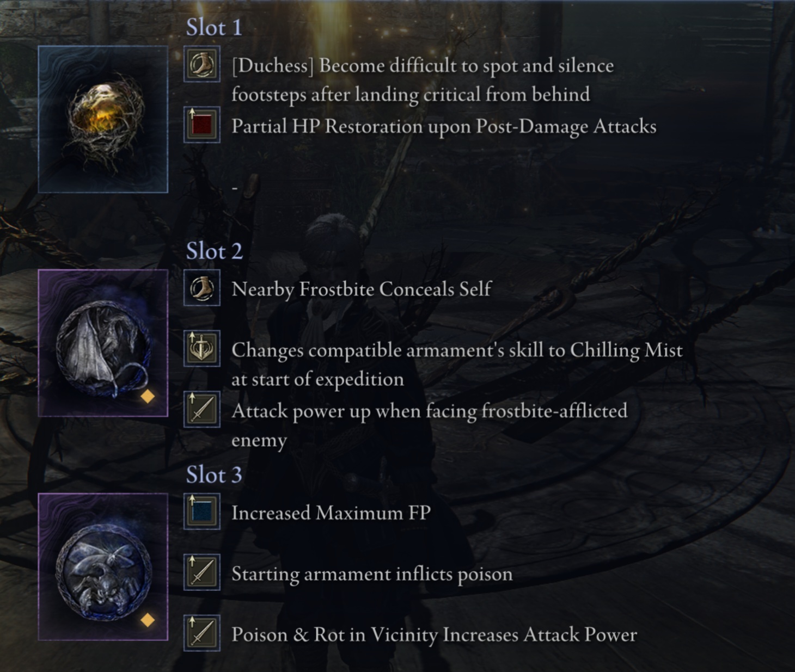Click the Slot 1 heading
This screenshot has height=672, width=795.
(x=214, y=27)
